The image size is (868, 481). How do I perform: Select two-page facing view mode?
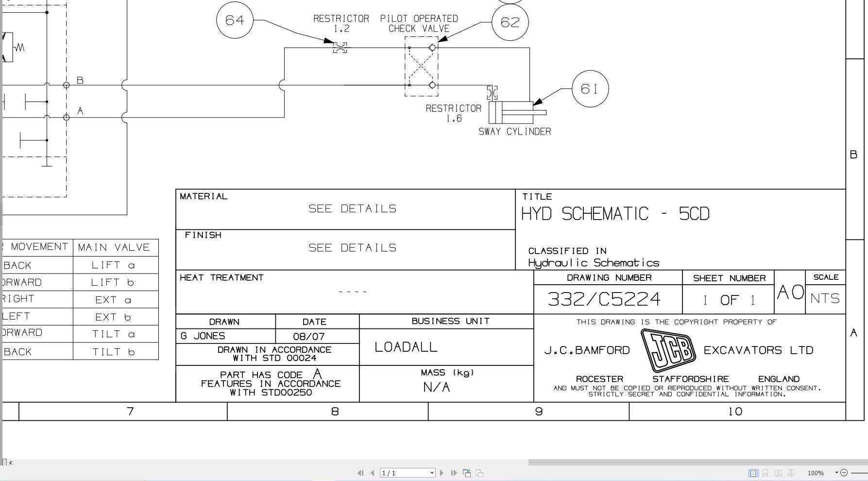pos(779,473)
